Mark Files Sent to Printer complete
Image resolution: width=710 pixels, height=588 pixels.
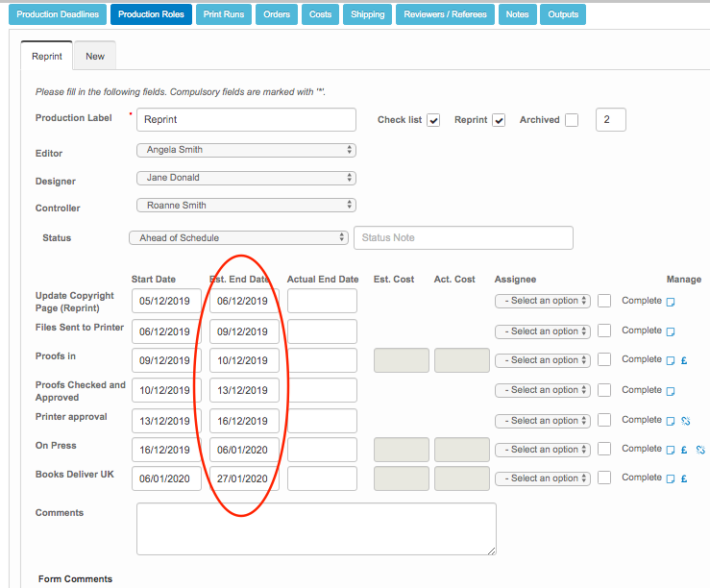coord(604,331)
